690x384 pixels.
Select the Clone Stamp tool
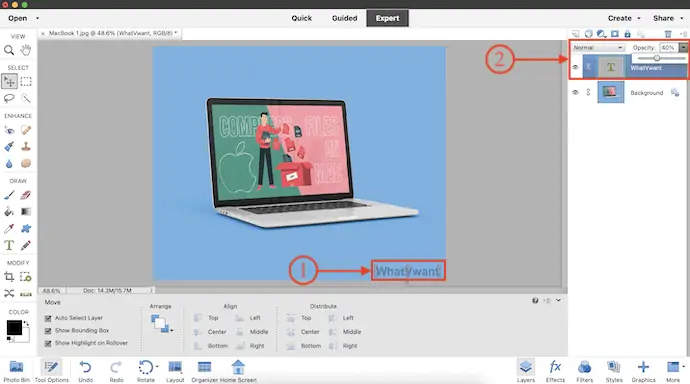(x=26, y=146)
